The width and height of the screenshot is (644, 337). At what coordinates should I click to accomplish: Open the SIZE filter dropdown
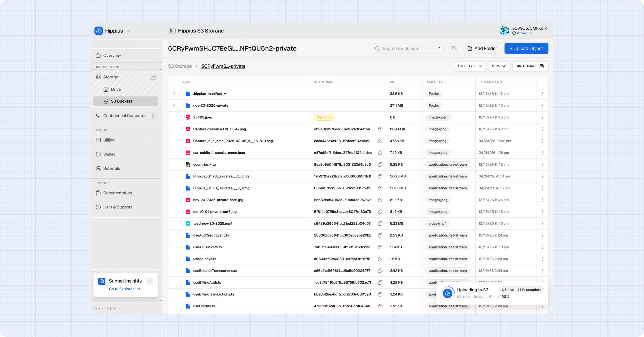click(x=499, y=66)
